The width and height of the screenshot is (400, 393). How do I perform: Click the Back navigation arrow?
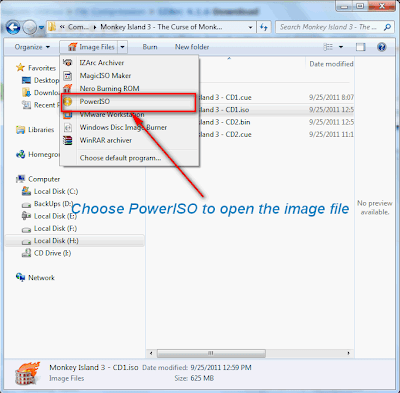13,27
